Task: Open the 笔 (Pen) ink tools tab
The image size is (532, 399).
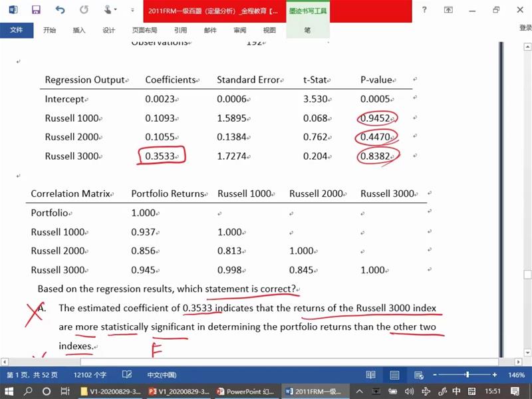Action: [307, 30]
